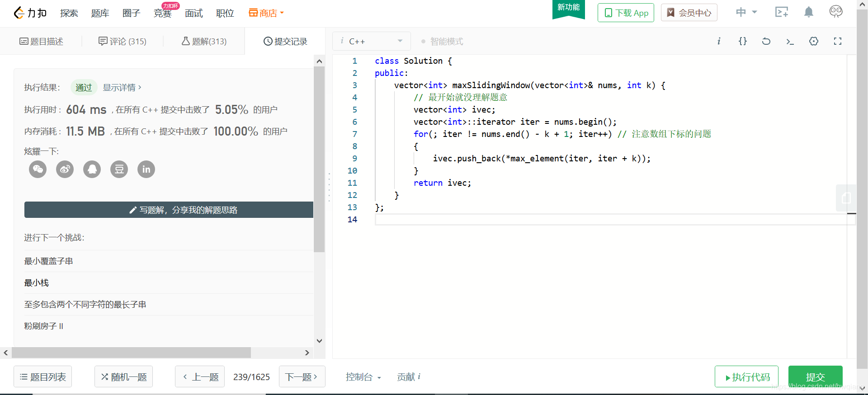Image resolution: width=868 pixels, height=395 pixels.
Task: Click 写题解，分享我的解题思路 button
Action: click(169, 210)
